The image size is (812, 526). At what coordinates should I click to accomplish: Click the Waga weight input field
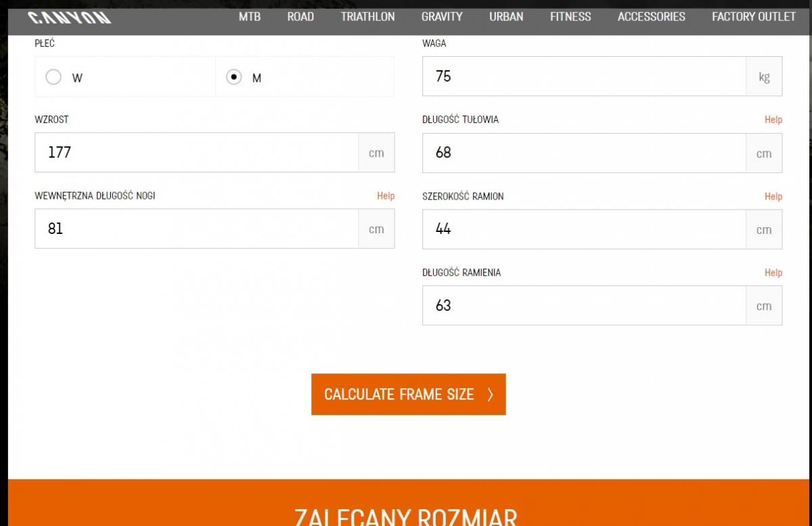tap(584, 76)
